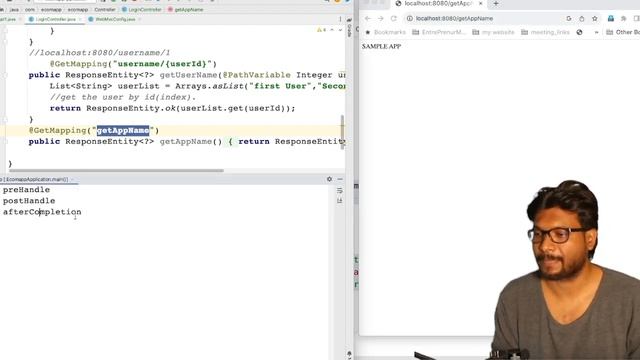Go to previous highlighted problem arrow
The image size is (640, 360).
[332, 30]
